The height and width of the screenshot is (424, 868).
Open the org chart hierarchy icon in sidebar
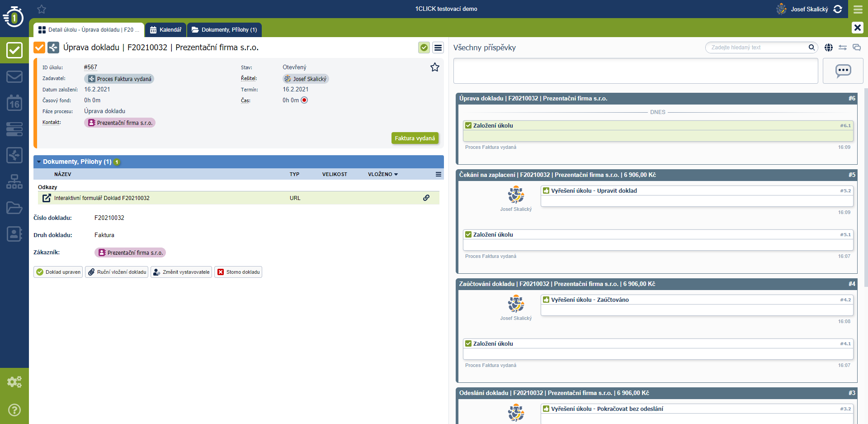click(14, 181)
